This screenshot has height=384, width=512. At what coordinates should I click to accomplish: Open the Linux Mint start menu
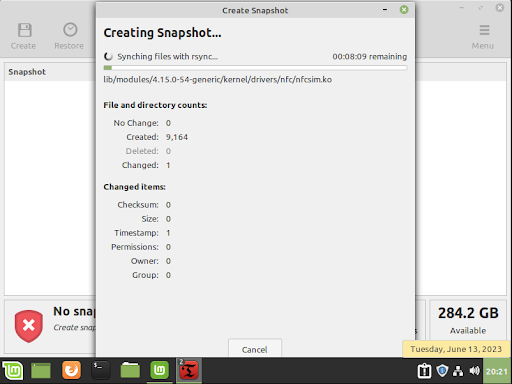pos(13,370)
